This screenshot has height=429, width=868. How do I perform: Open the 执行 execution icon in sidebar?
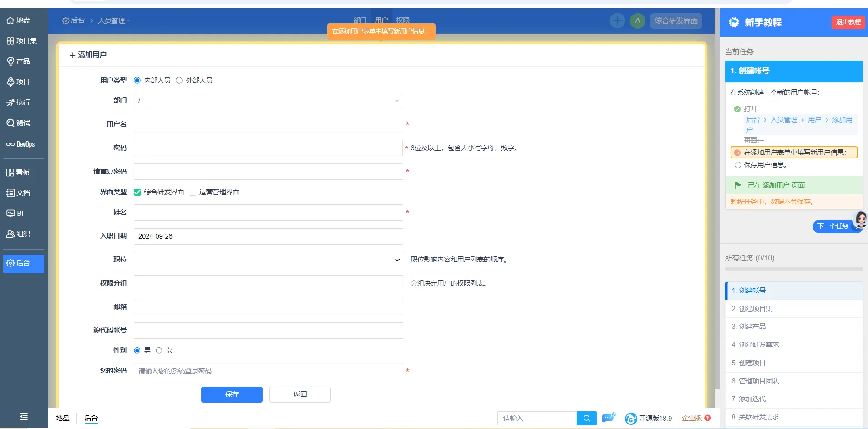[10, 102]
